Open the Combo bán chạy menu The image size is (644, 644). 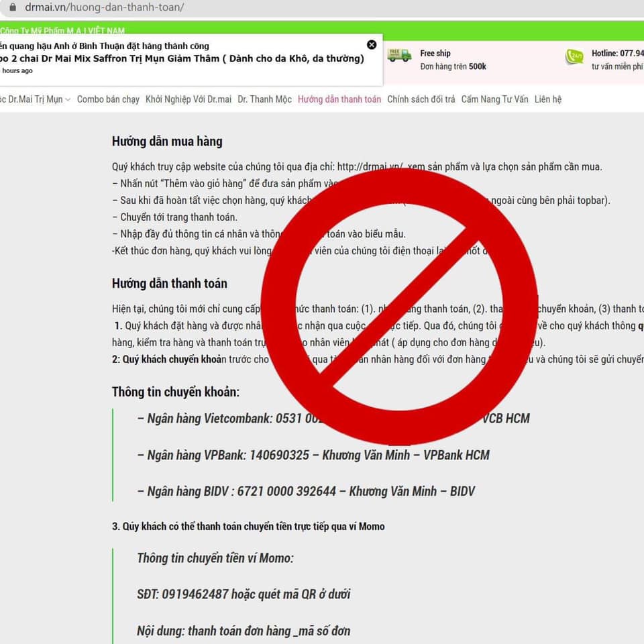(x=108, y=99)
